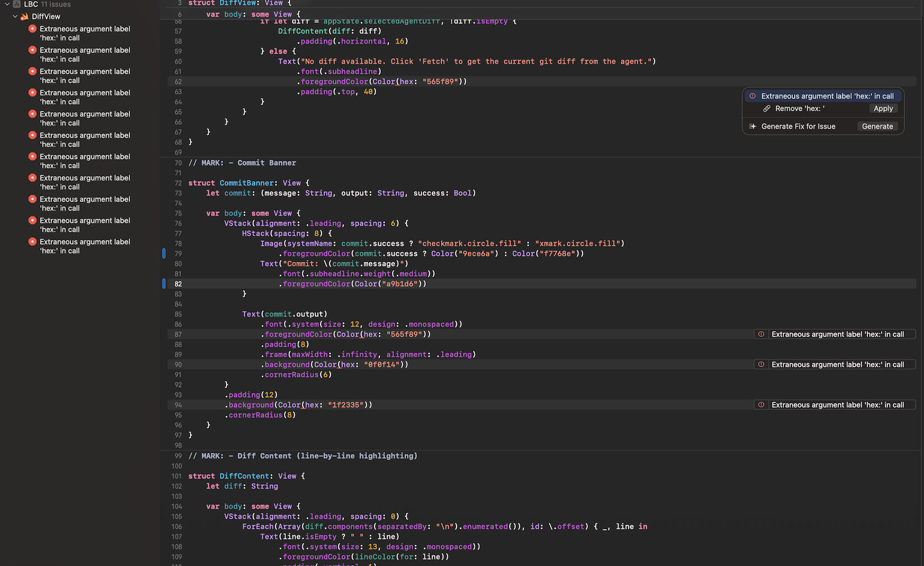
Task: Click line number 62 in the gutter
Action: [178, 82]
